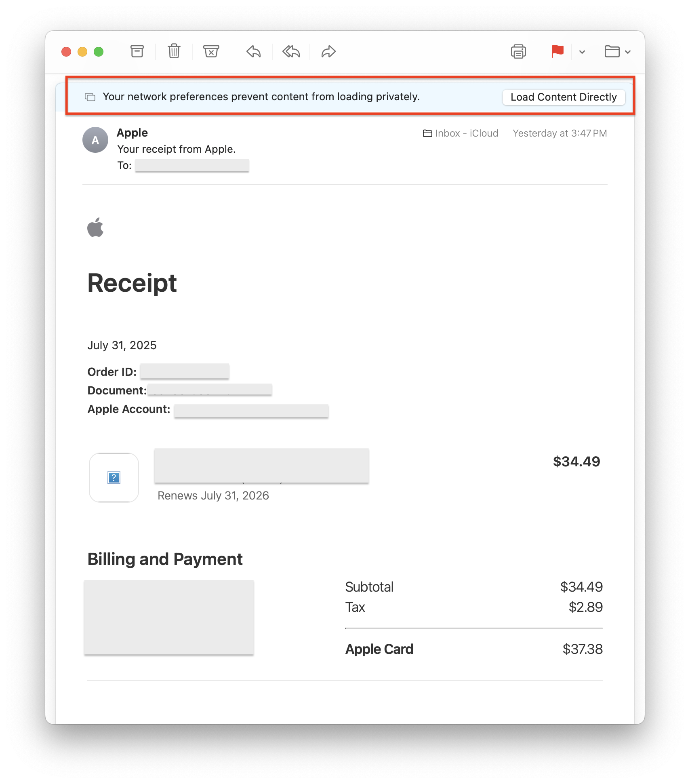
Task: Click the sender name Apple
Action: tap(132, 133)
